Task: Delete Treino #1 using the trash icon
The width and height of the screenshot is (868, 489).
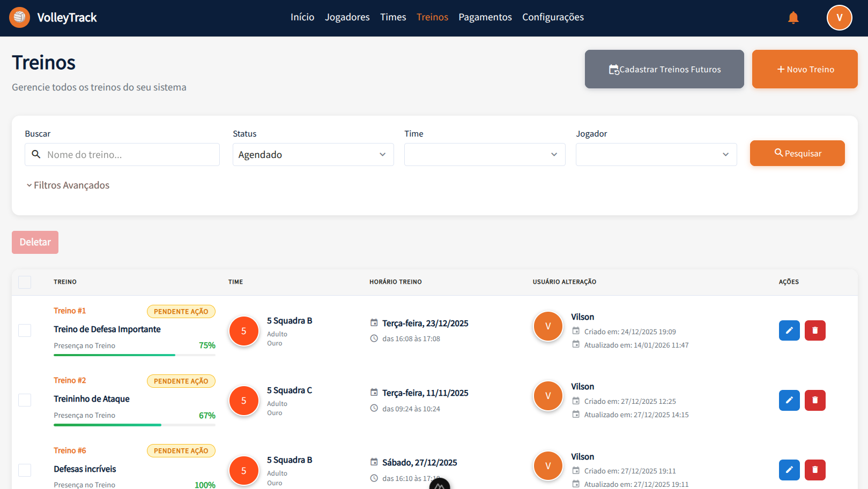Action: click(x=815, y=330)
